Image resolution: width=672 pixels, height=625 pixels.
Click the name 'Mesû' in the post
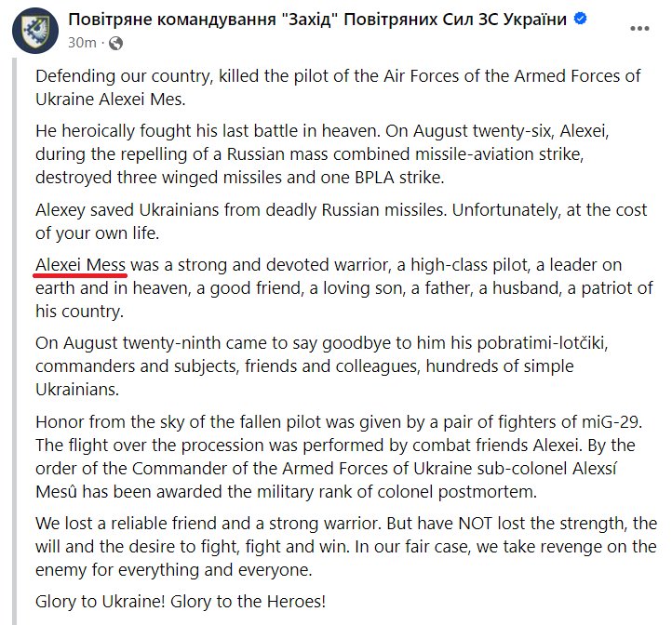(x=56, y=492)
